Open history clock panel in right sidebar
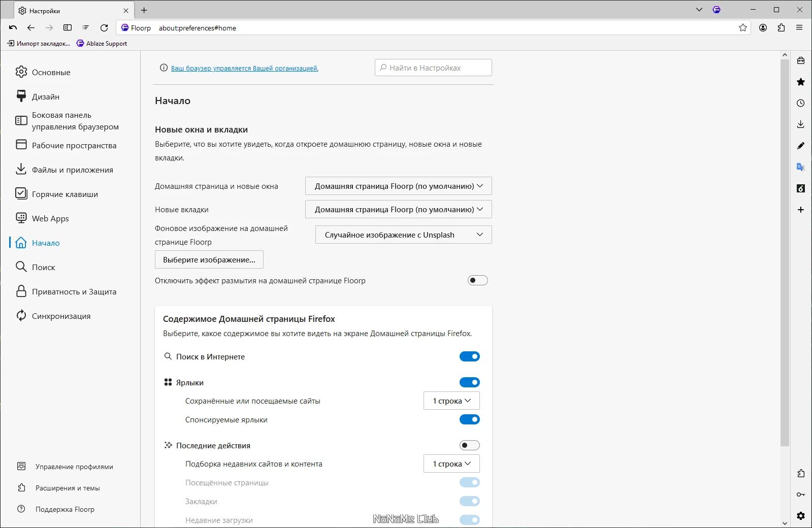812x528 pixels. point(801,103)
